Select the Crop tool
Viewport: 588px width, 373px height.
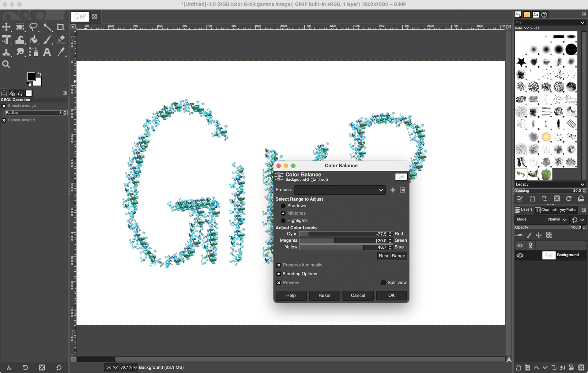60,27
